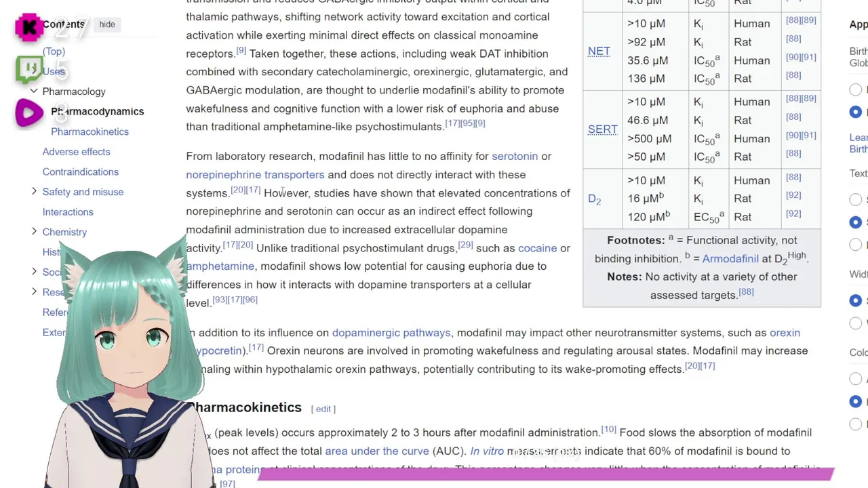Click the >92 μM value in NET row

coord(646,42)
